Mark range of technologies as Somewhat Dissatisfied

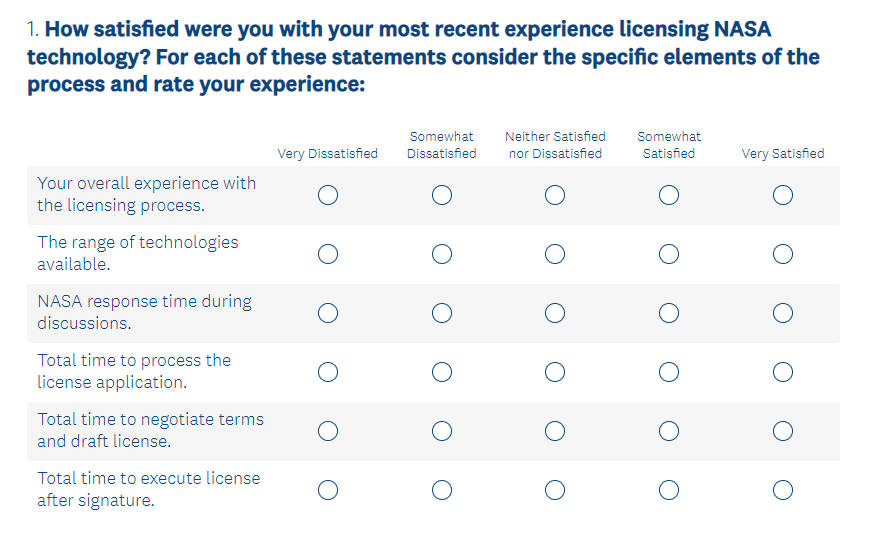coord(442,254)
